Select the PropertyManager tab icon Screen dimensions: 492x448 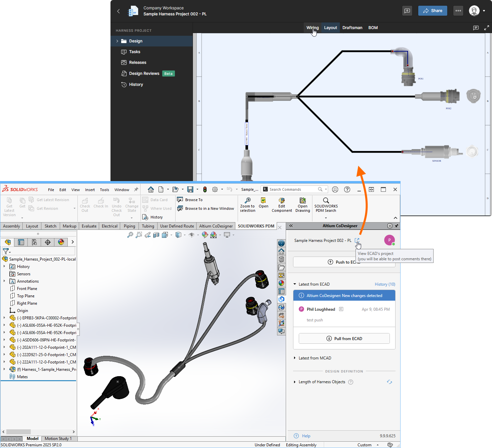(21, 242)
